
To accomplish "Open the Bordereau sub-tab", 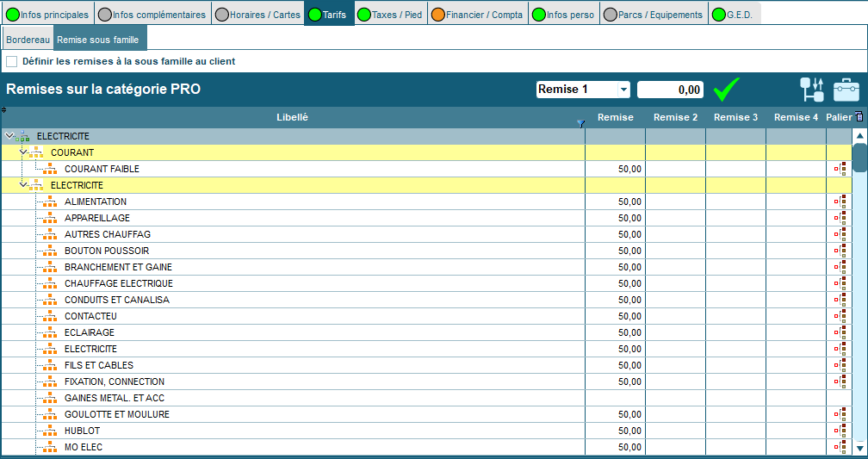I will (28, 40).
